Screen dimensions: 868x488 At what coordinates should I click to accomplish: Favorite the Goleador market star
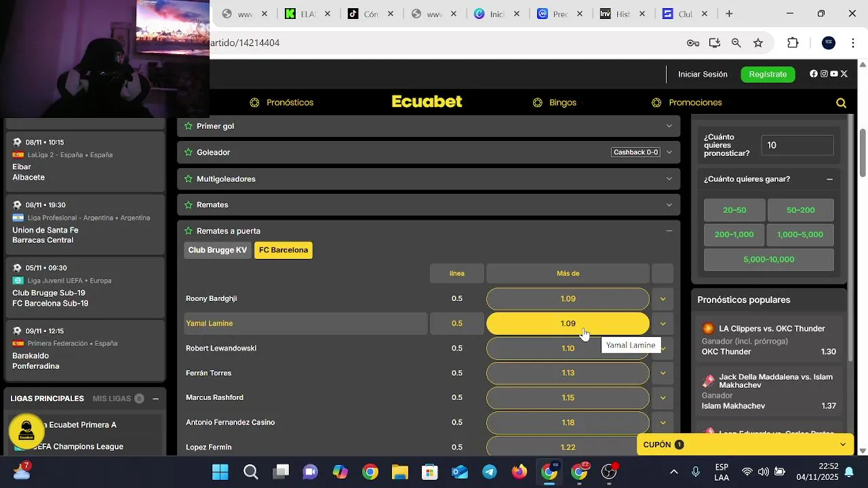[x=188, y=152]
